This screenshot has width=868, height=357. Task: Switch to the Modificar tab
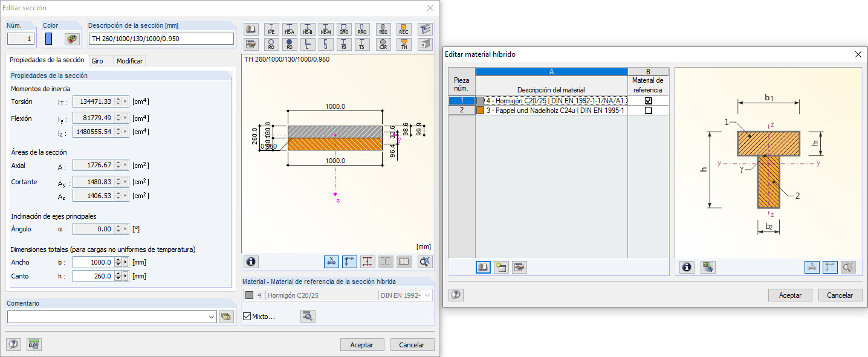[x=129, y=61]
